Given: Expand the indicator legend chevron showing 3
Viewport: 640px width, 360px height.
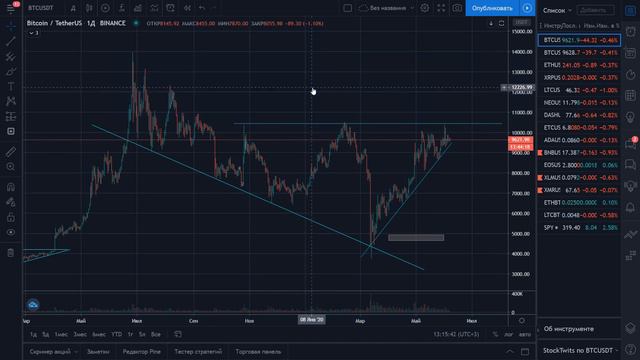Looking at the screenshot, I should (33, 33).
